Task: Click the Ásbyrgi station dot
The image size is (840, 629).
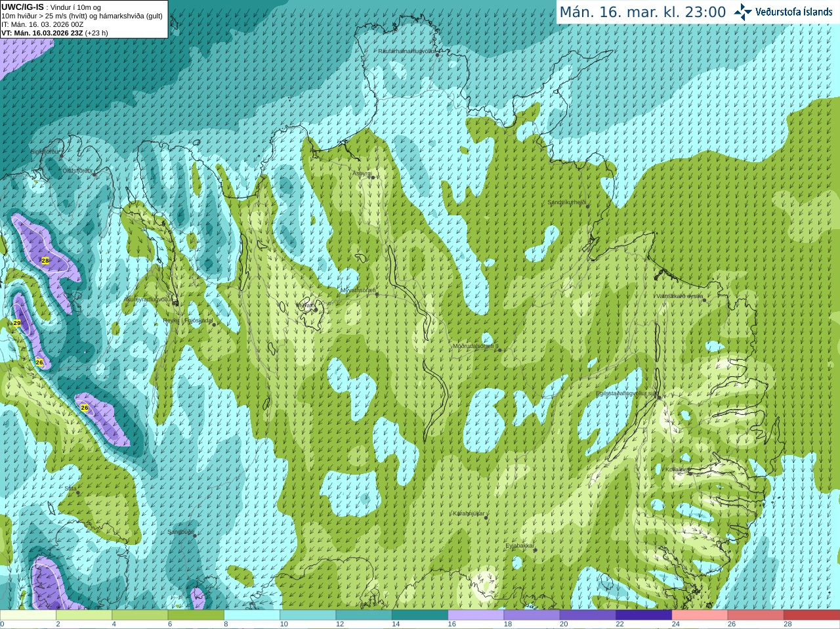Action: click(372, 177)
